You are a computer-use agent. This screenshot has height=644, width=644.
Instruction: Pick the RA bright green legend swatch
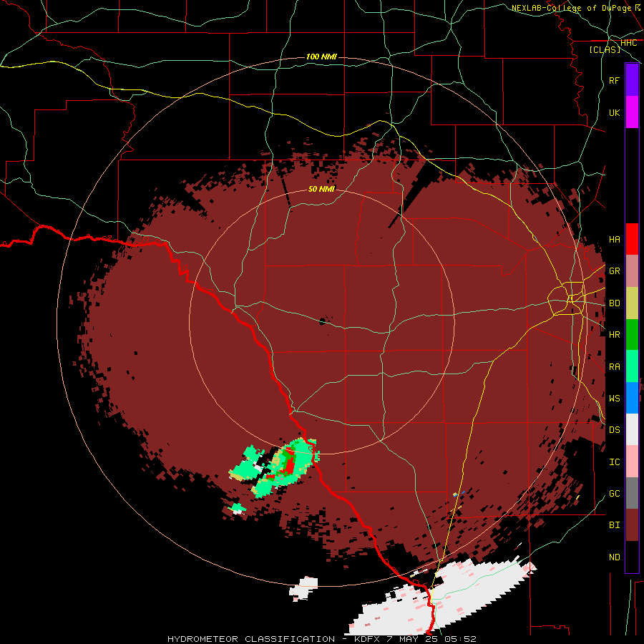(632, 366)
